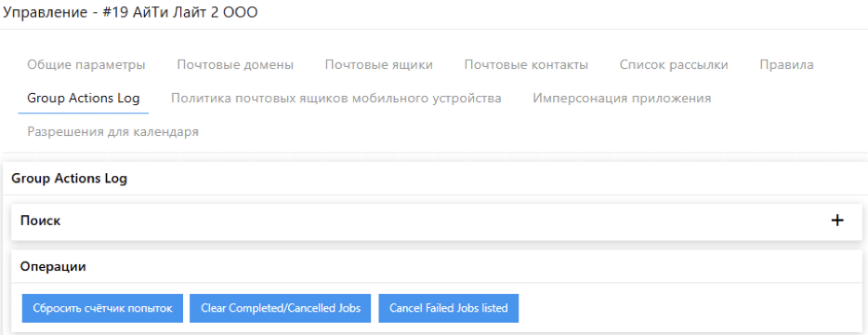868x335 pixels.
Task: Click the Поиск panel title text
Action: click(x=40, y=221)
